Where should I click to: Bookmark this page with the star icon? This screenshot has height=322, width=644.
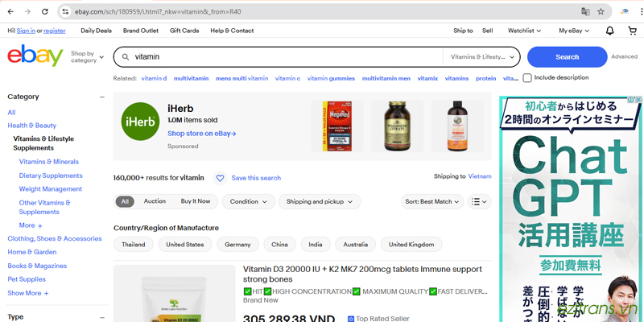(601, 11)
